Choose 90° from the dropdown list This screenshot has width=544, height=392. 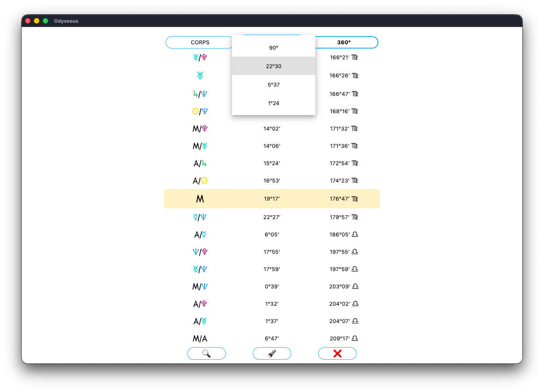(x=274, y=48)
